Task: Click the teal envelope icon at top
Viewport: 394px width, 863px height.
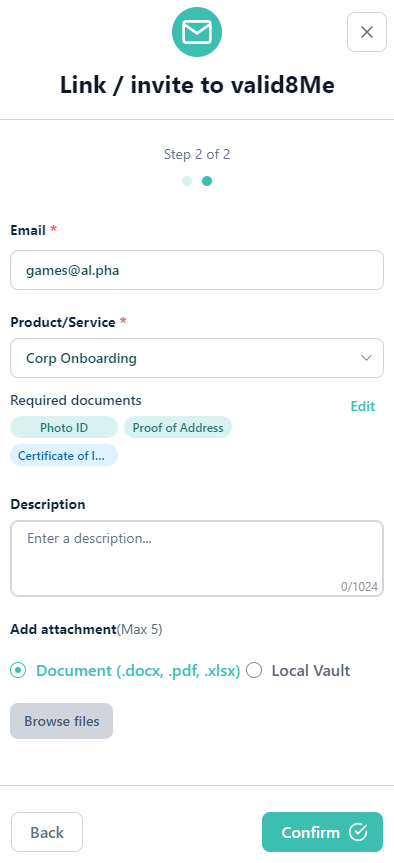Action: (197, 32)
